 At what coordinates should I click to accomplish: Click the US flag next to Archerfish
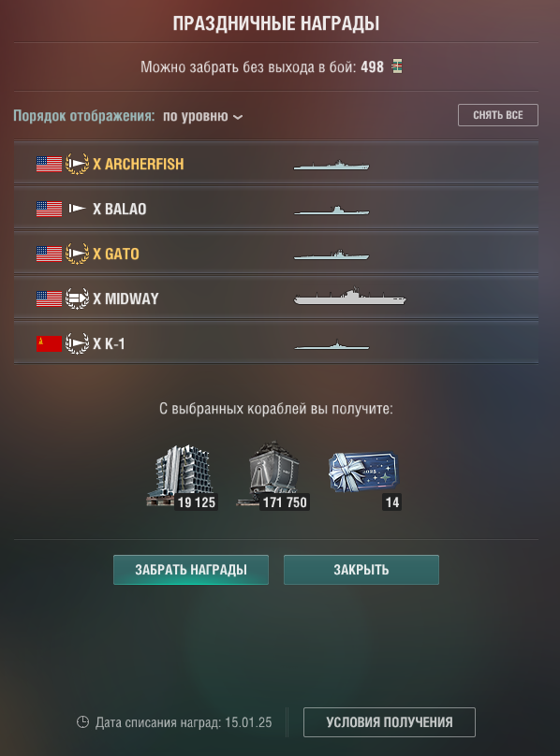(x=50, y=164)
